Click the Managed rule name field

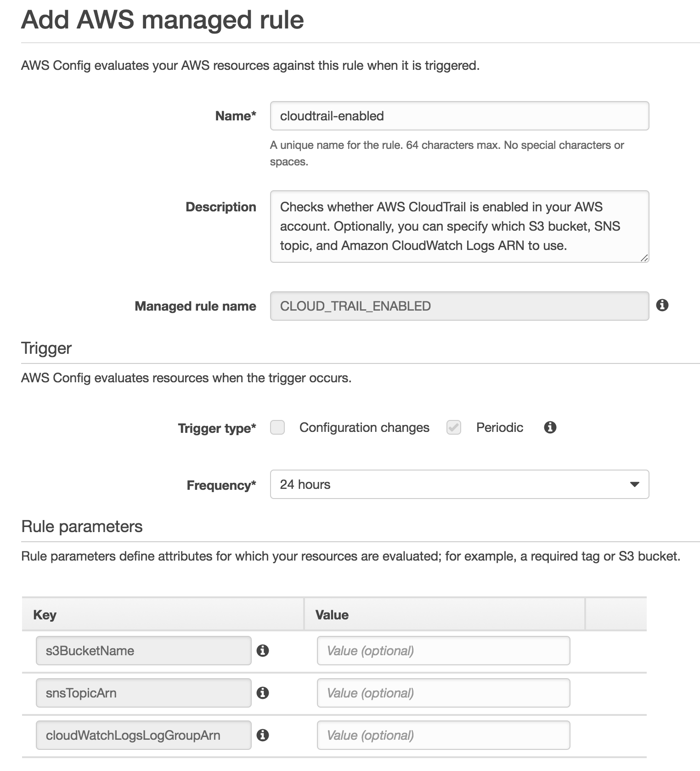pyautogui.click(x=459, y=306)
